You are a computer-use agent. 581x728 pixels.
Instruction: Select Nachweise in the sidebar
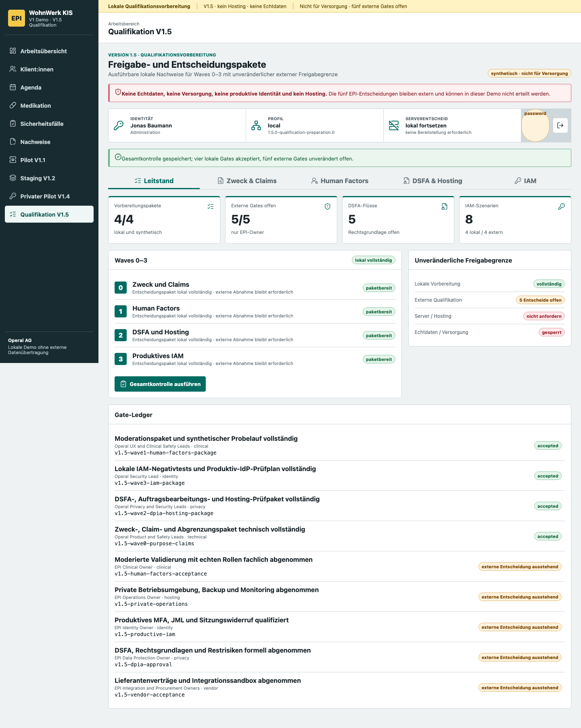pos(49,142)
